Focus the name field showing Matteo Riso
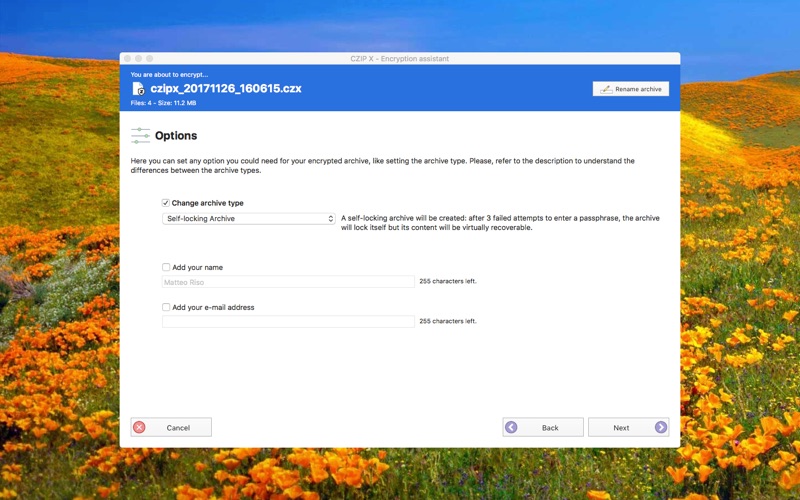This screenshot has height=500, width=800. pos(288,282)
